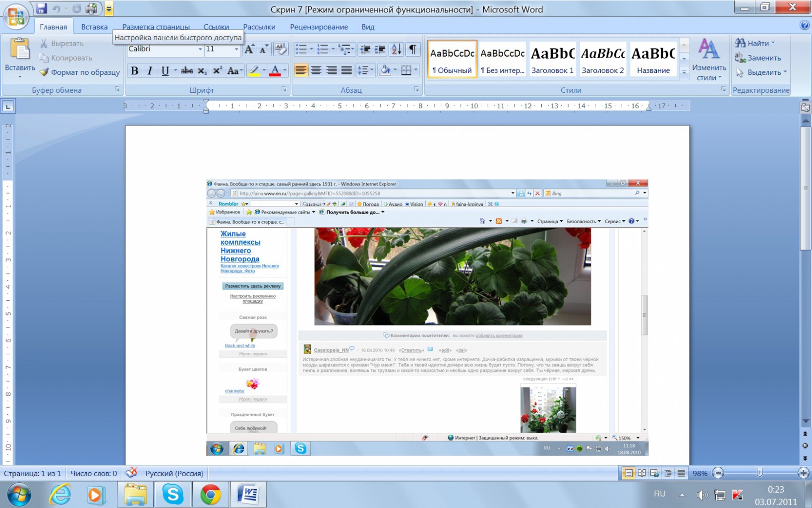This screenshot has height=508, width=812.
Task: Toggle subscript formatting
Action: (202, 71)
